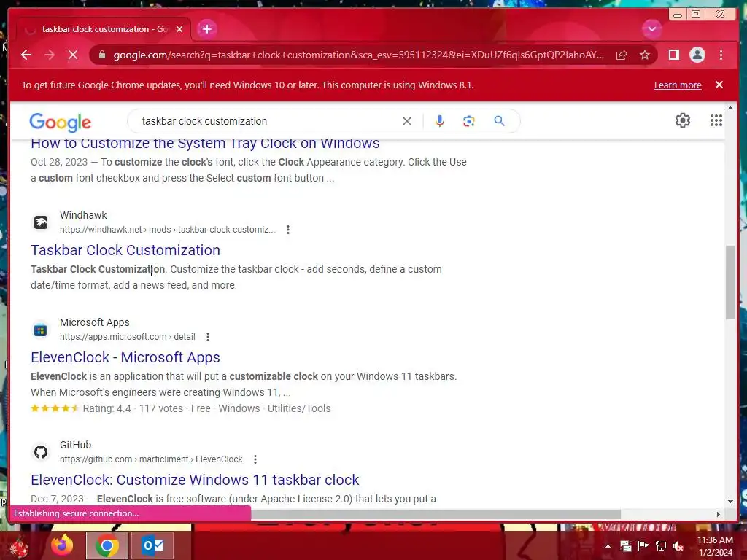Screen dimensions: 747x560
Task: Open Action Center flag tray icon
Action: tap(643, 546)
